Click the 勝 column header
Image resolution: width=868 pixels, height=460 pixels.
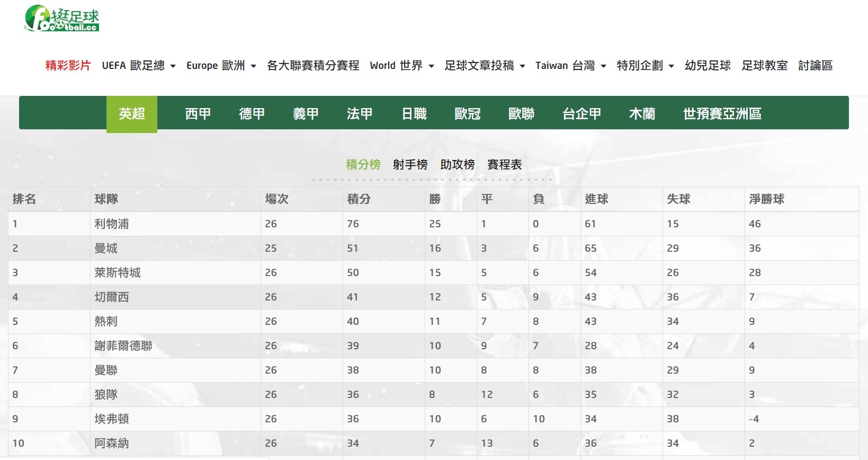click(435, 199)
